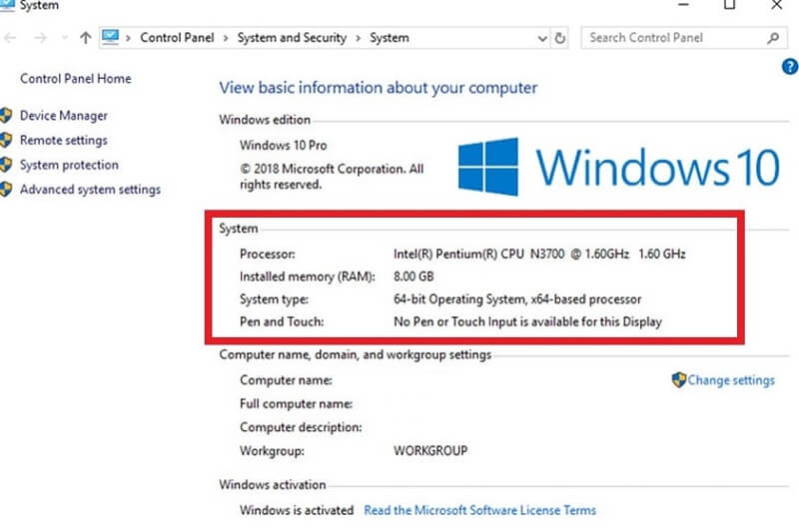Click the computer icon in the address bar

pos(110,38)
